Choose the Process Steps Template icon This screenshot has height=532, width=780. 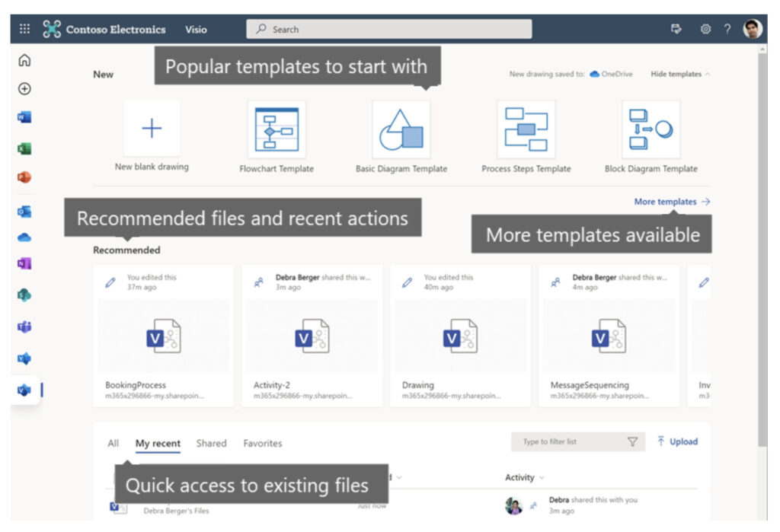click(526, 129)
